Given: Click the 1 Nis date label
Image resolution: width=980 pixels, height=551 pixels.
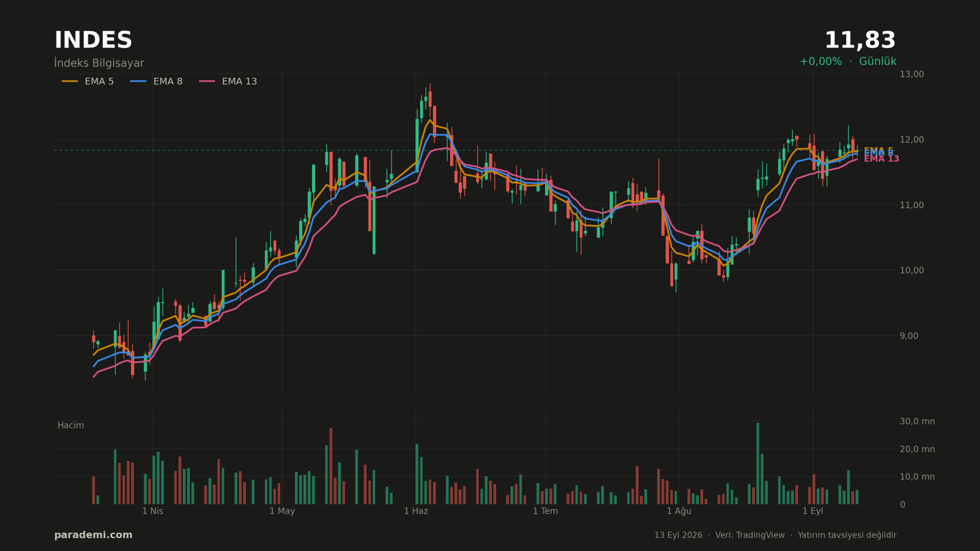Looking at the screenshot, I should pyautogui.click(x=153, y=511).
